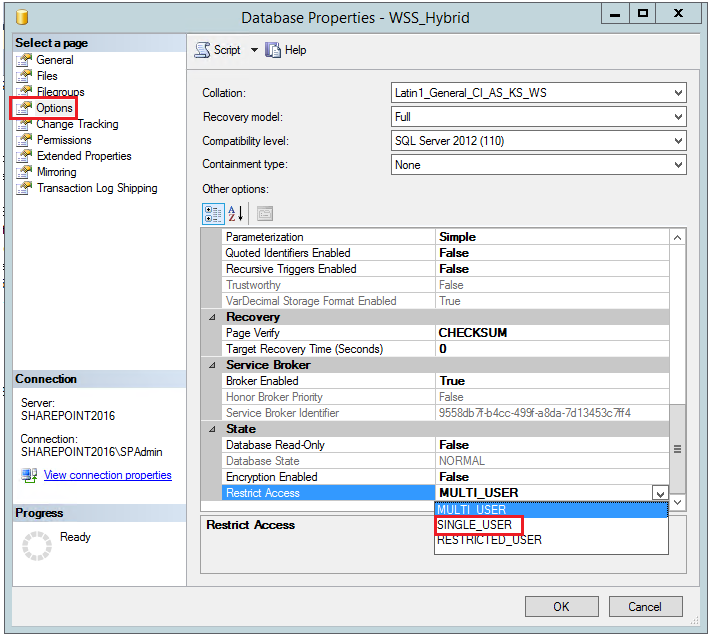Click the scrollbar down arrow
The width and height of the screenshot is (714, 638).
click(x=678, y=502)
